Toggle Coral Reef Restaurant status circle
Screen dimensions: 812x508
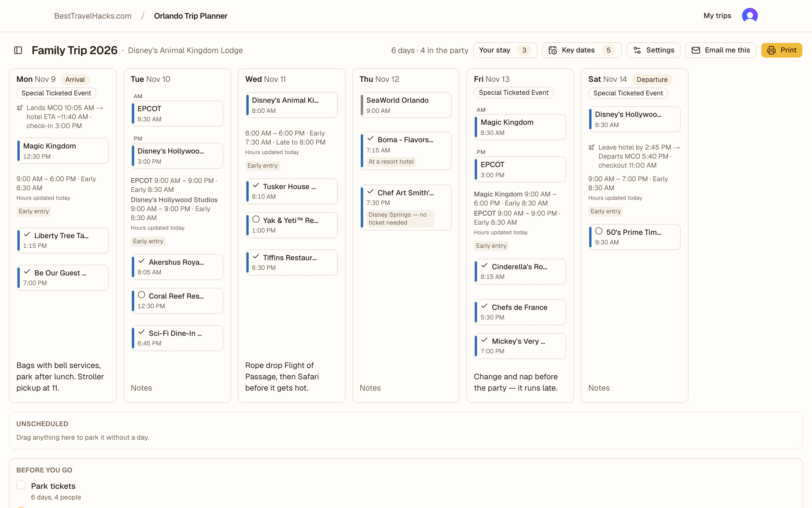pyautogui.click(x=142, y=295)
